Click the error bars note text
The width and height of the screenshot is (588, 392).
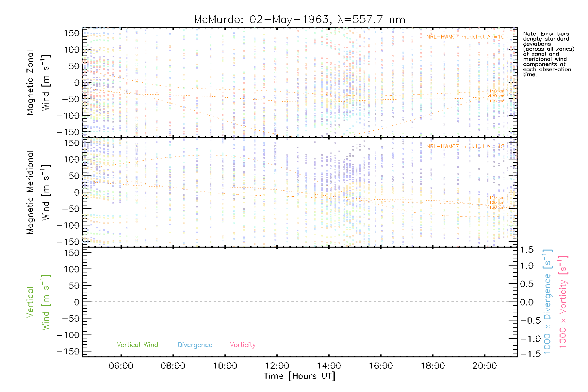point(548,54)
